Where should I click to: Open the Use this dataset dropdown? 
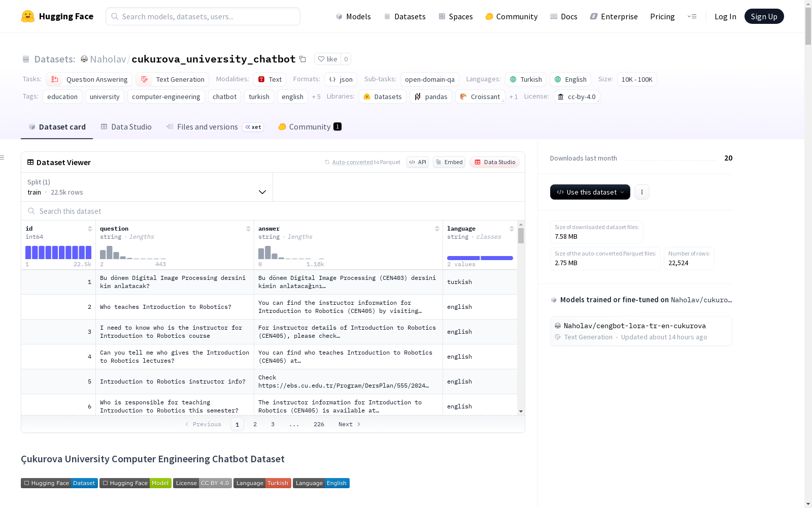pos(590,192)
